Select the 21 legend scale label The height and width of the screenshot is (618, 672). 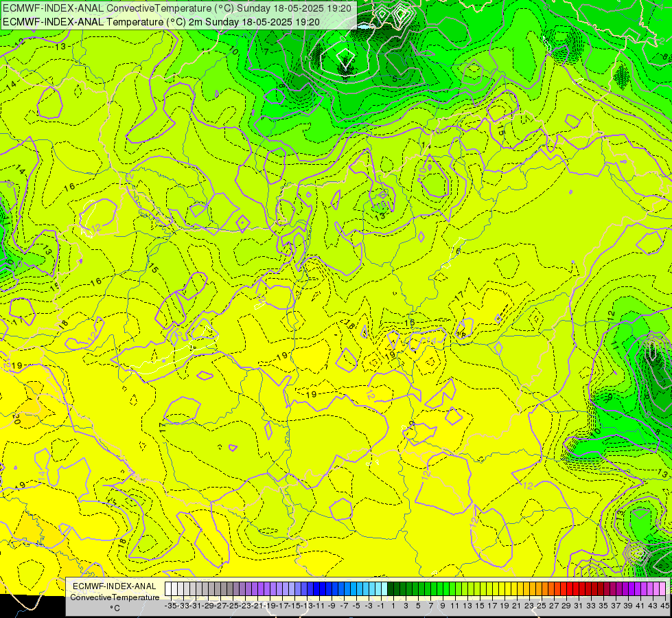pyautogui.click(x=517, y=606)
